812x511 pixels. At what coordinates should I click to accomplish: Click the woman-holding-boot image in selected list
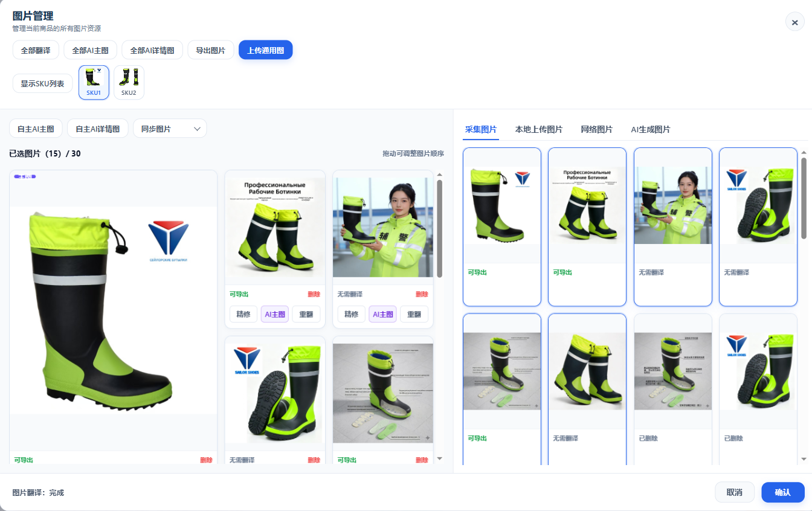pos(383,227)
